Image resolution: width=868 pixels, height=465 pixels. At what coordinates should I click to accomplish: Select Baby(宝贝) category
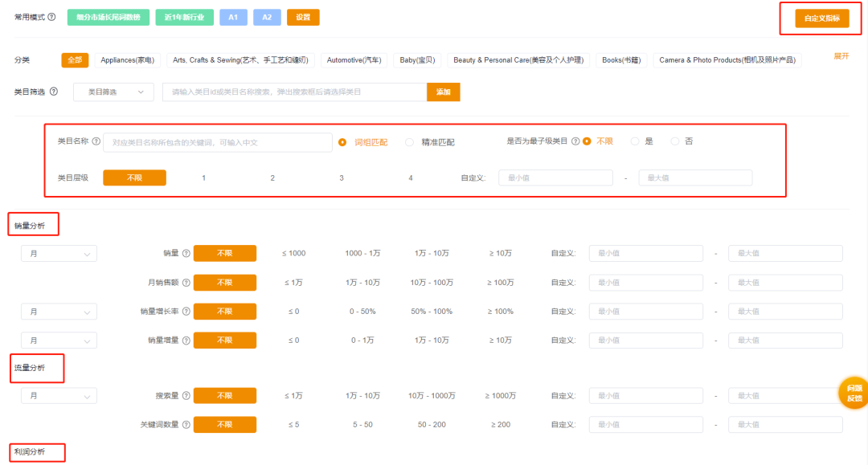coord(417,59)
